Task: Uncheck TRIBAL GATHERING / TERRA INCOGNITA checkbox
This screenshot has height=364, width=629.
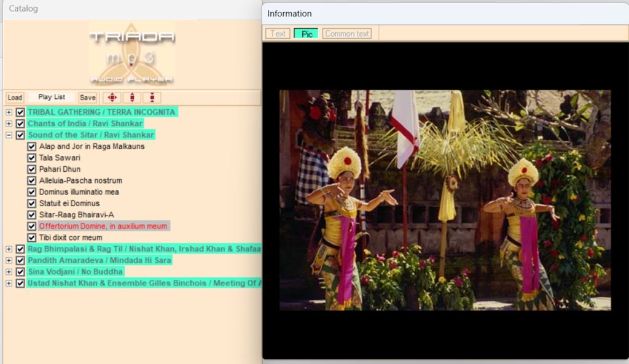Action: [x=20, y=112]
